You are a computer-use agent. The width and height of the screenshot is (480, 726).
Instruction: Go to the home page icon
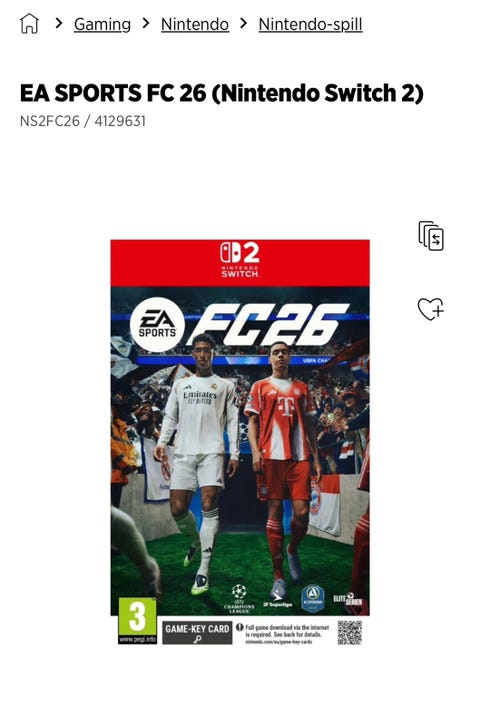point(29,23)
